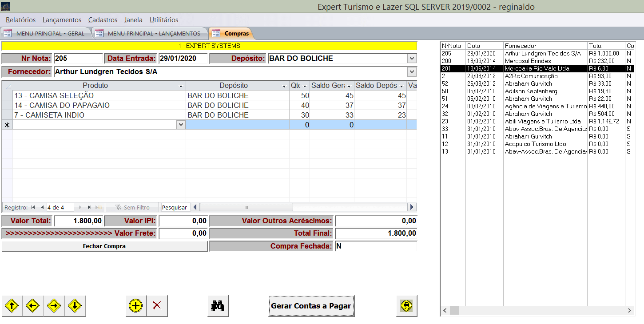Click the Nr Nota input field
The image size is (644, 324).
point(78,59)
